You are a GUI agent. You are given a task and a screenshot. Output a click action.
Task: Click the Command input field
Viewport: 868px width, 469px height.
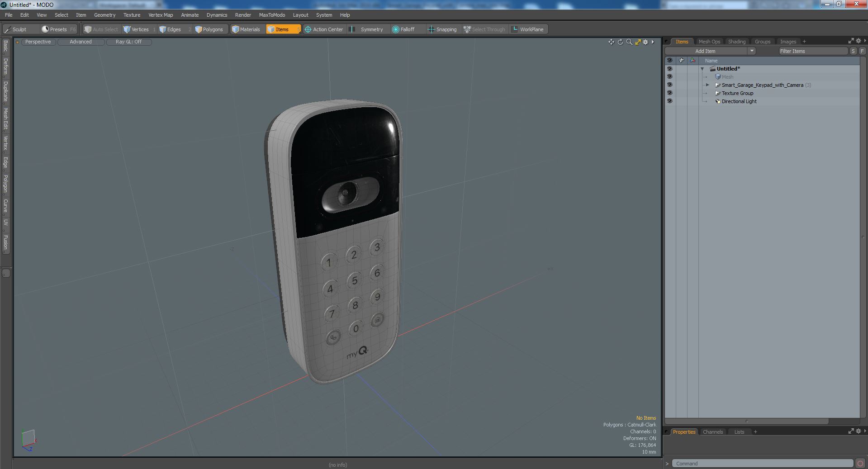pyautogui.click(x=763, y=464)
